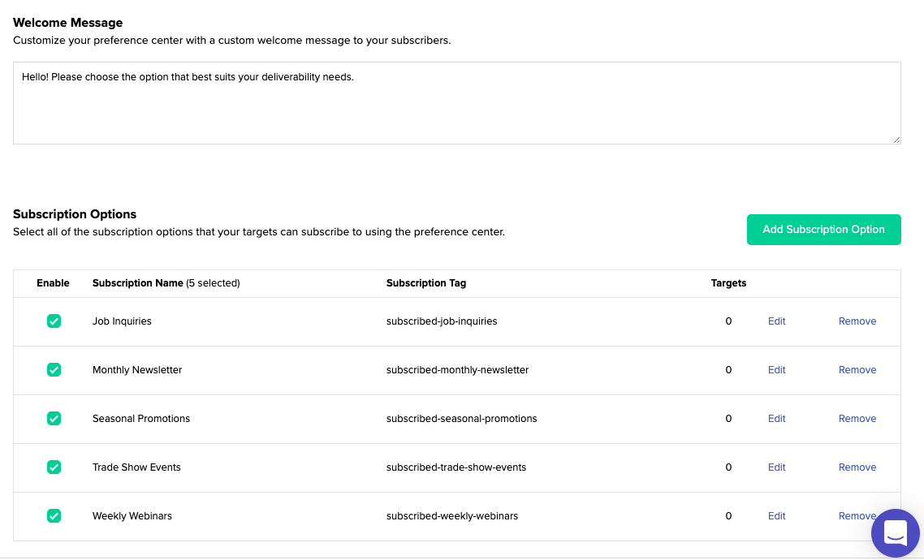Click the Trade Show Events subscription name
The height and width of the screenshot is (560, 924).
136,467
